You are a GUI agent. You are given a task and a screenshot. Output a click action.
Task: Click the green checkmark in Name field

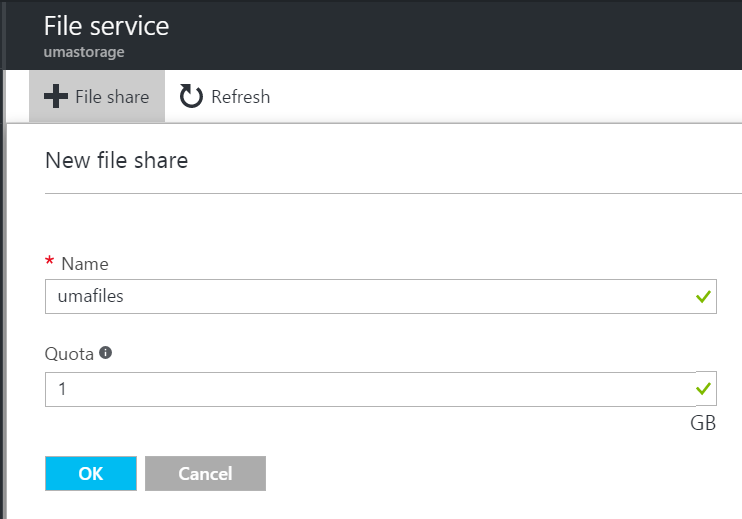[703, 297]
